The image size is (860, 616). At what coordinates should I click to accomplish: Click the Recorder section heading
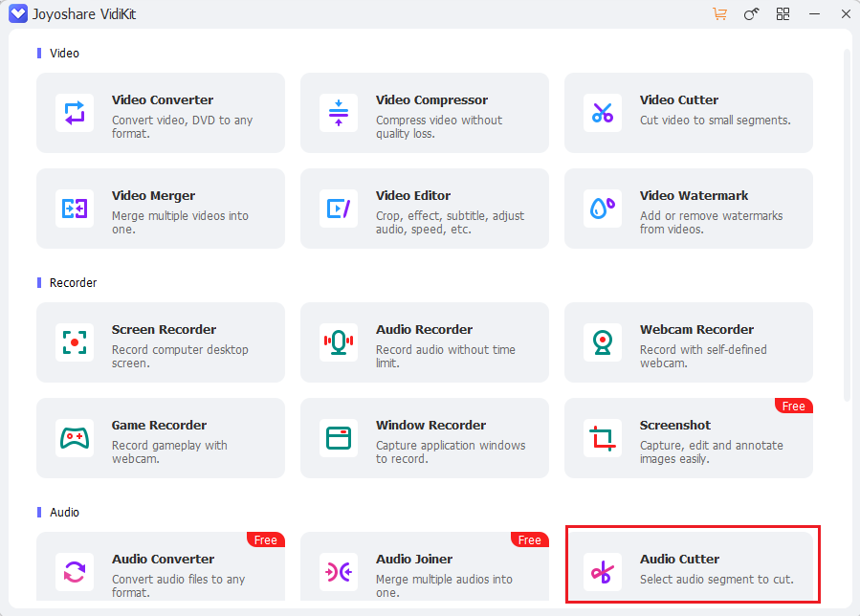click(x=73, y=282)
